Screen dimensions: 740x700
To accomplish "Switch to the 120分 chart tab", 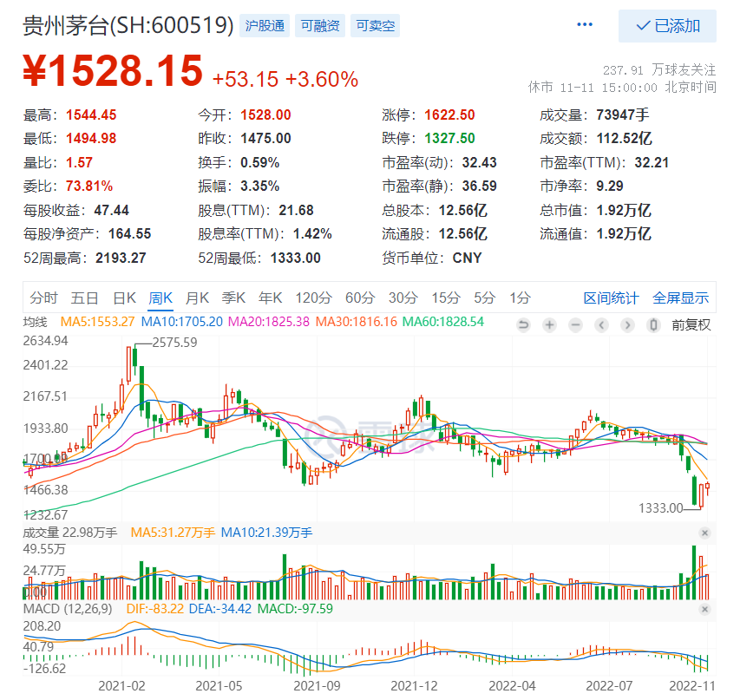I will [x=314, y=298].
